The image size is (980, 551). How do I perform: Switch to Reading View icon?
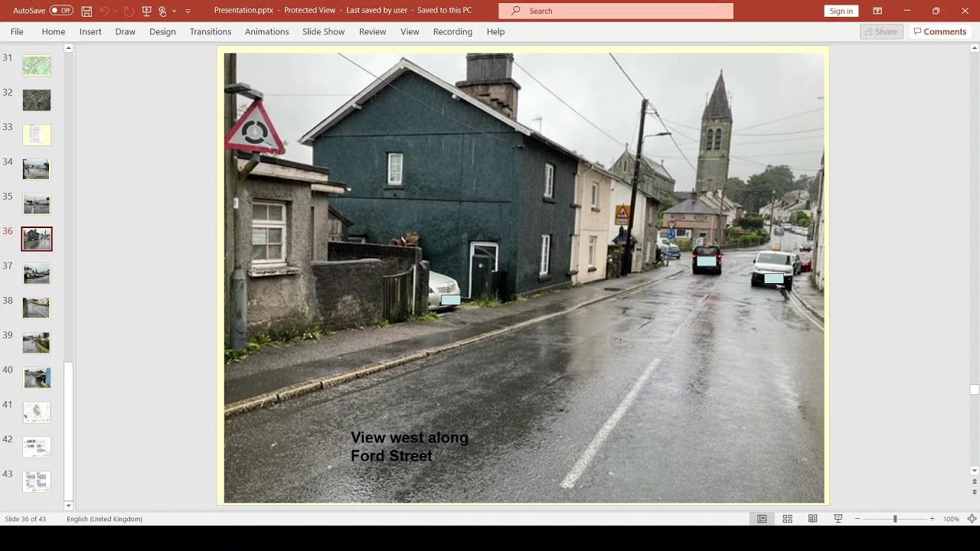[812, 519]
